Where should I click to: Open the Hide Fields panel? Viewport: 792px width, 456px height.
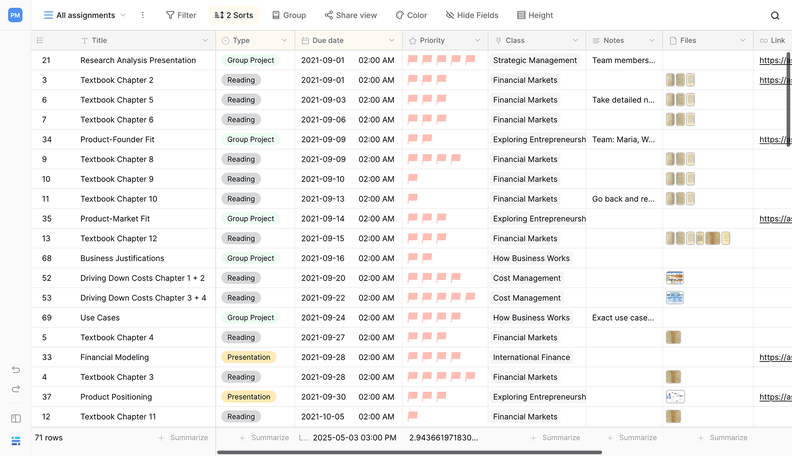tap(474, 16)
